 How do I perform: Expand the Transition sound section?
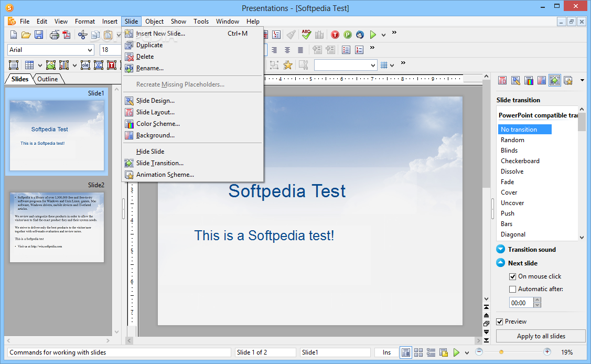click(x=500, y=250)
